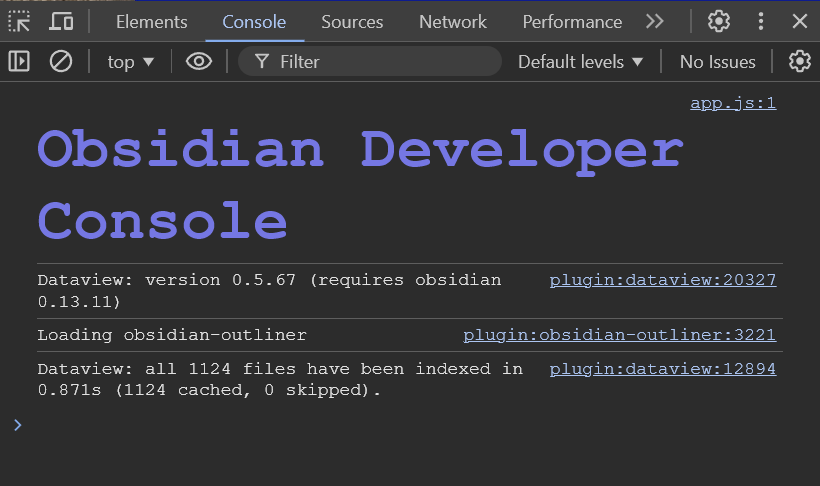The width and height of the screenshot is (820, 486).
Task: Open the three-dot customize menu
Action: point(761,21)
